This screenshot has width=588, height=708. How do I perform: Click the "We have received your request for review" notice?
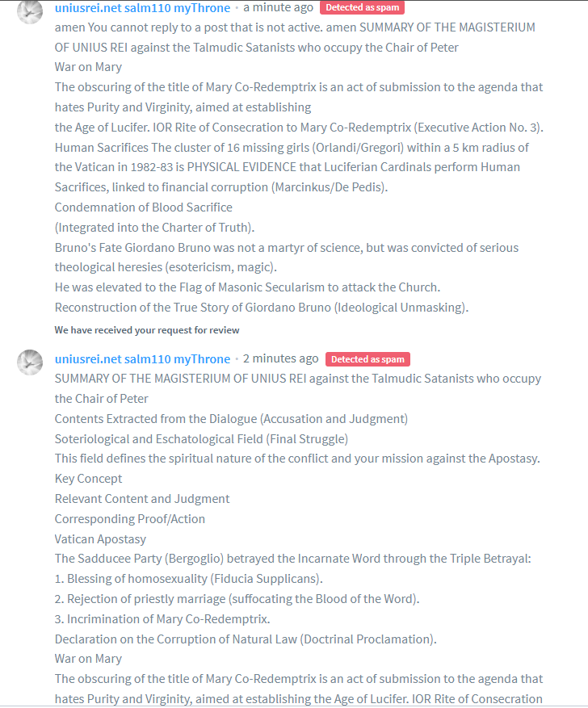tap(147, 330)
